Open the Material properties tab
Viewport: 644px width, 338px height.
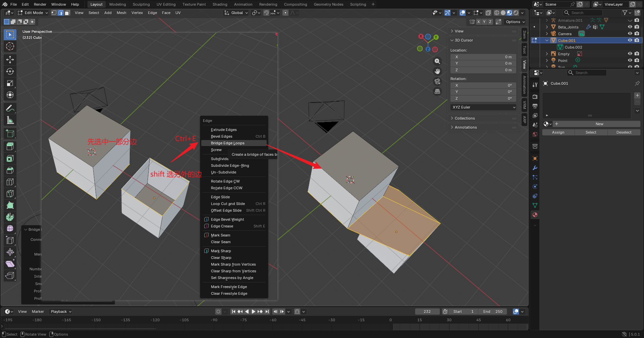click(535, 215)
